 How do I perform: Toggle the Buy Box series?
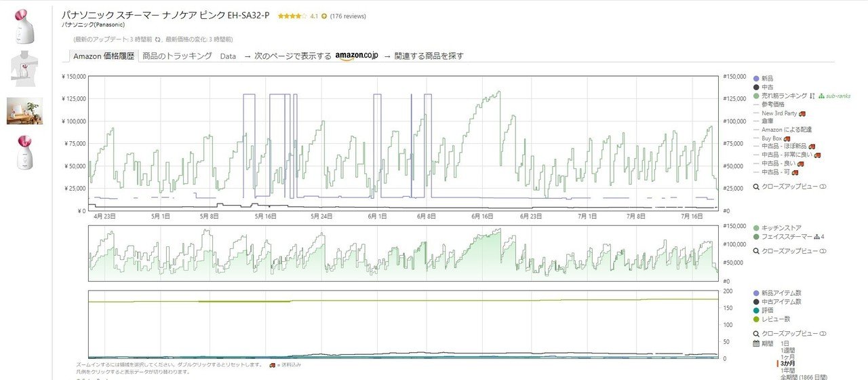[x=767, y=138]
